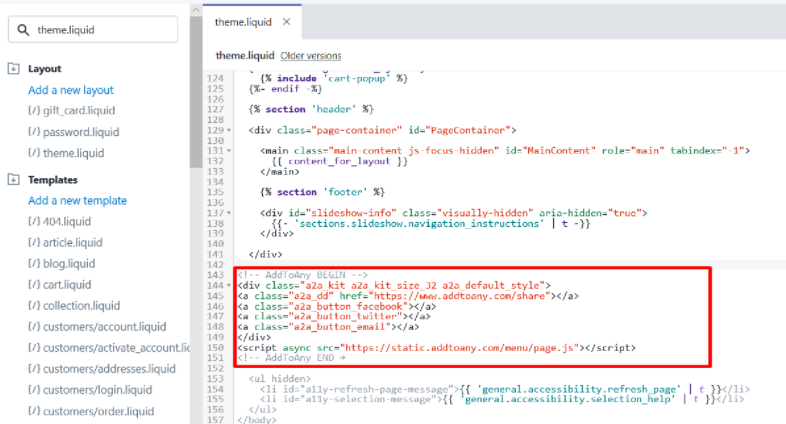This screenshot has width=786, height=424.
Task: Close the theme.liquid tab
Action: click(286, 22)
